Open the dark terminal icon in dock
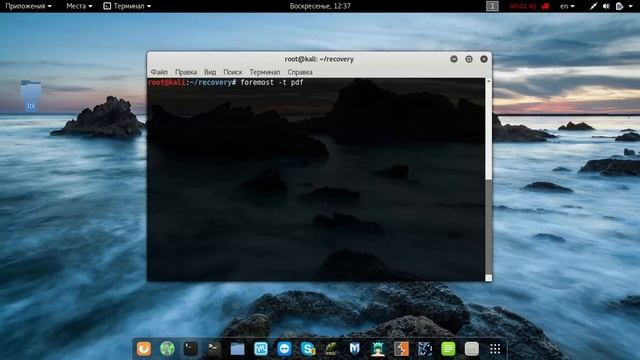640x360 pixels. point(190,349)
